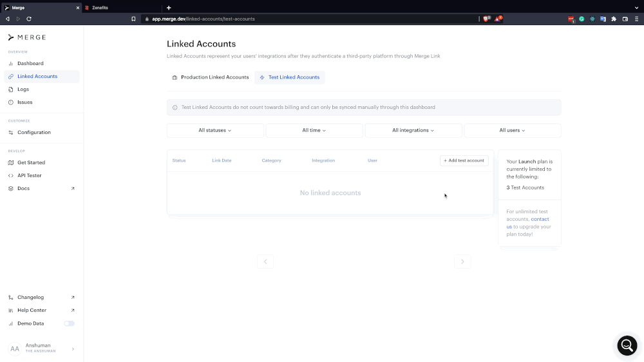Screen dimensions: 644x362
Task: Open the All time filter dropdown
Action: click(314, 130)
